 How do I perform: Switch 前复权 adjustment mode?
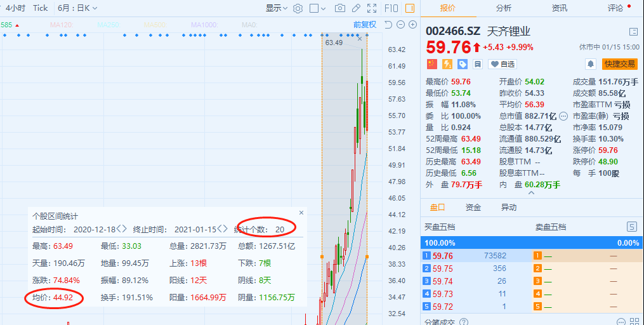coord(365,25)
